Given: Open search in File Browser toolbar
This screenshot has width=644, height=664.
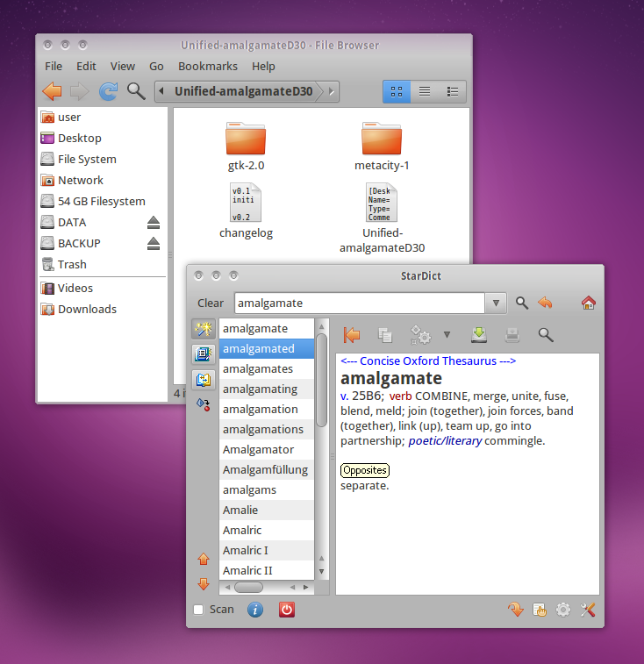Looking at the screenshot, I should (136, 91).
